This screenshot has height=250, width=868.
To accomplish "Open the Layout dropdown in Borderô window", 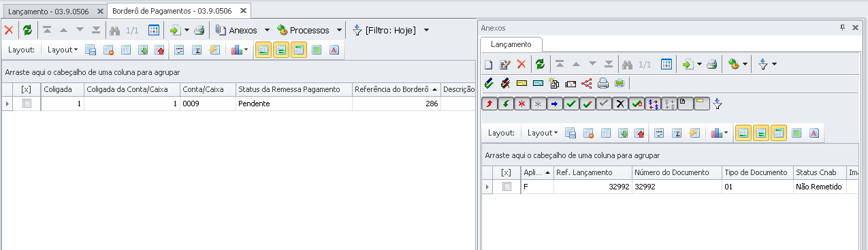I will pos(63,50).
